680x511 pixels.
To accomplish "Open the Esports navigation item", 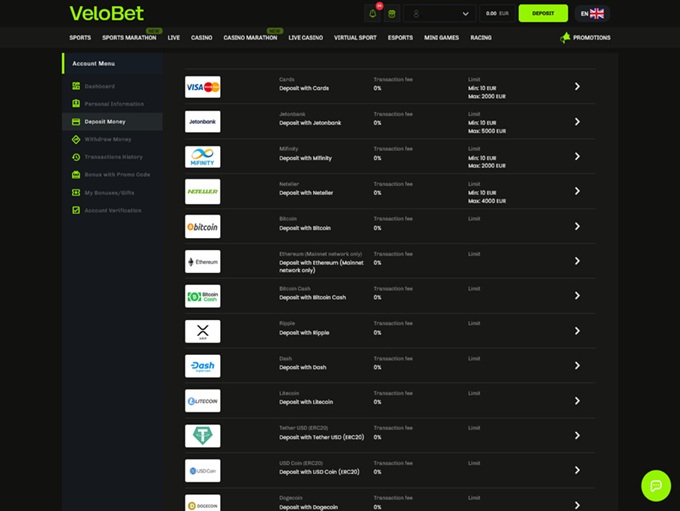I will click(x=399, y=38).
